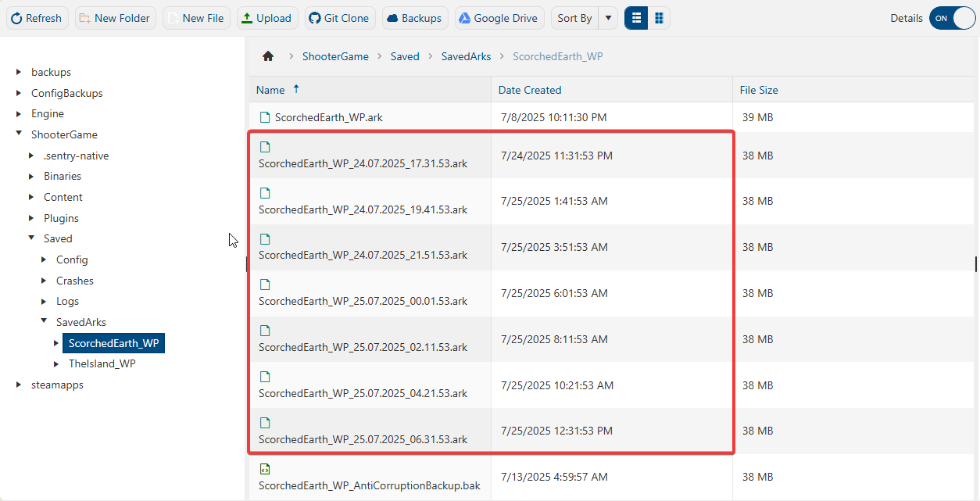This screenshot has width=980, height=501.
Task: Click file icon for 04.21.53.ark backup
Action: [x=264, y=376]
